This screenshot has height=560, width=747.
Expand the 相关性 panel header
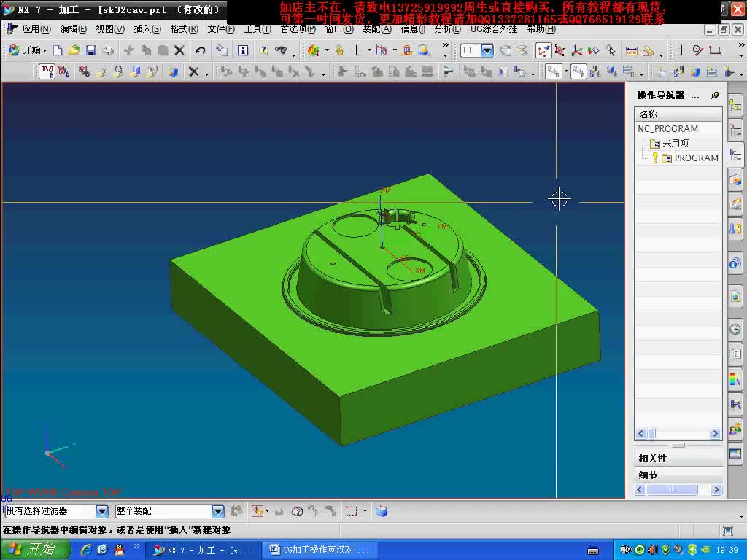(x=678, y=458)
